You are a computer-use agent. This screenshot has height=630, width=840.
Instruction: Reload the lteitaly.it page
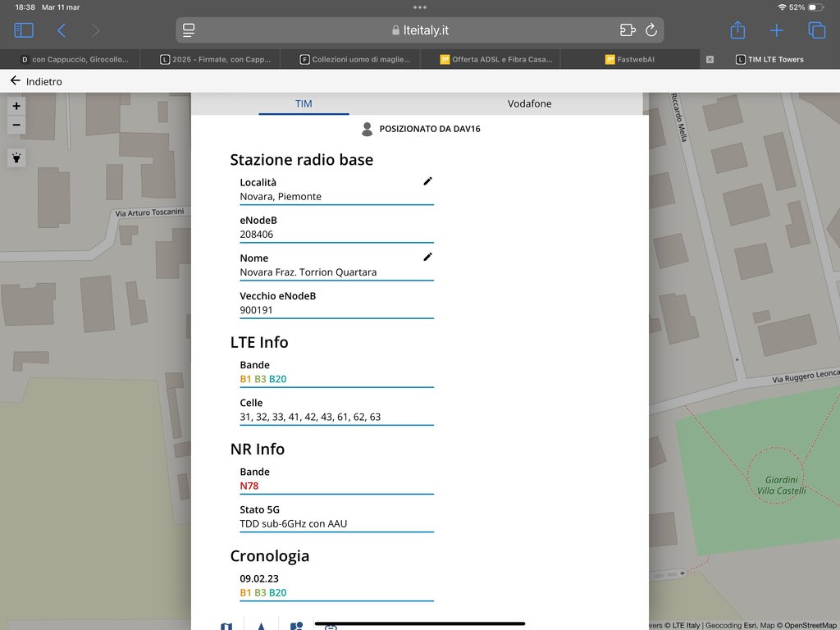click(x=651, y=30)
